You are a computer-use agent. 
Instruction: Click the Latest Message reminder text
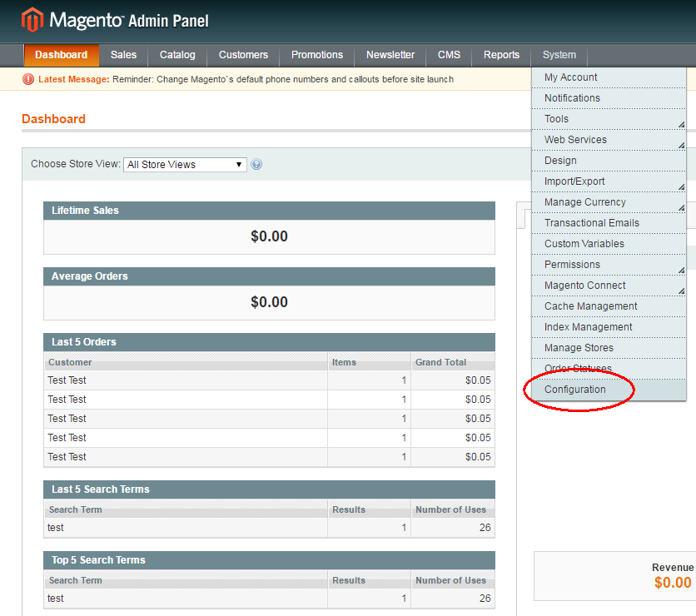click(x=283, y=79)
